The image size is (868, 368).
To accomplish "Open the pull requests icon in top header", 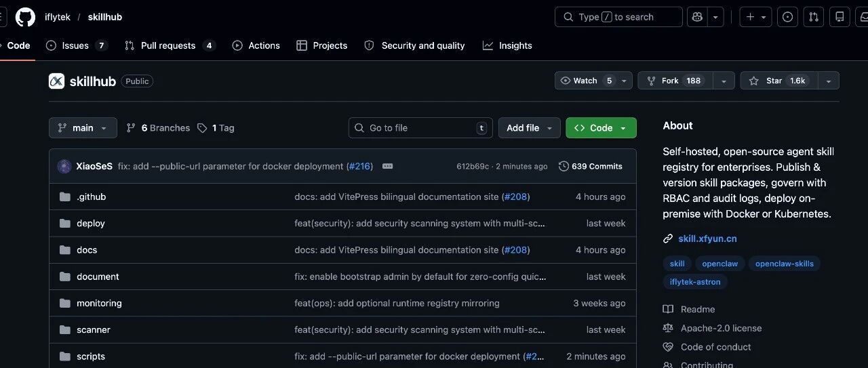I will click(814, 17).
